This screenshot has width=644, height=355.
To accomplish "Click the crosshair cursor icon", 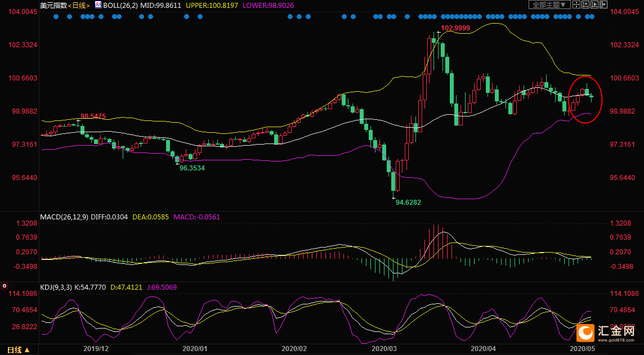I will click(x=576, y=5).
